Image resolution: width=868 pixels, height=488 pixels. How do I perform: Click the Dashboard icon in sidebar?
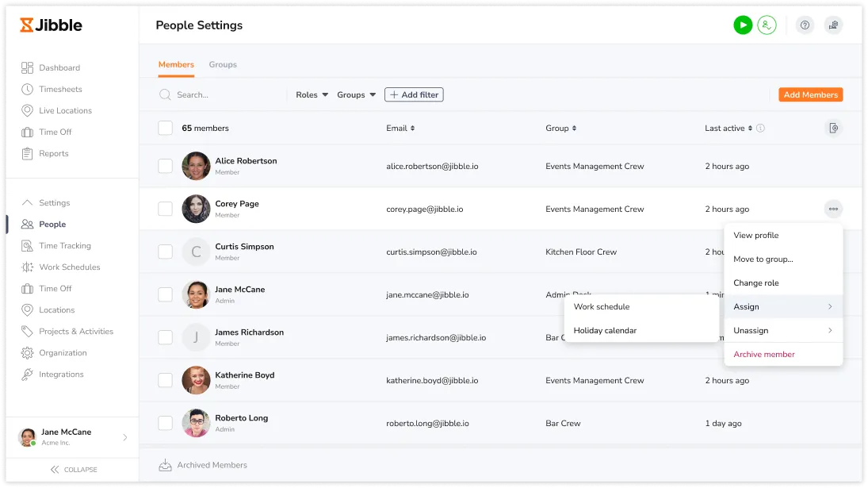[x=28, y=68]
